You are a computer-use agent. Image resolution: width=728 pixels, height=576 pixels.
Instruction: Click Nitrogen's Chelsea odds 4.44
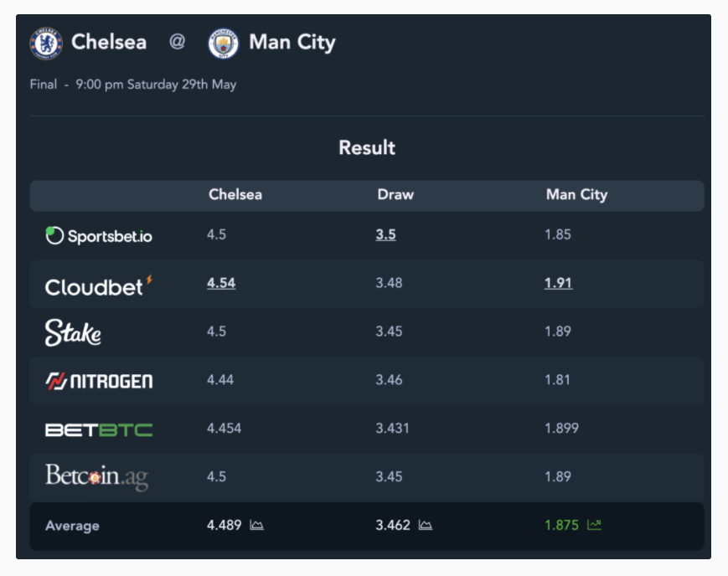coord(220,379)
